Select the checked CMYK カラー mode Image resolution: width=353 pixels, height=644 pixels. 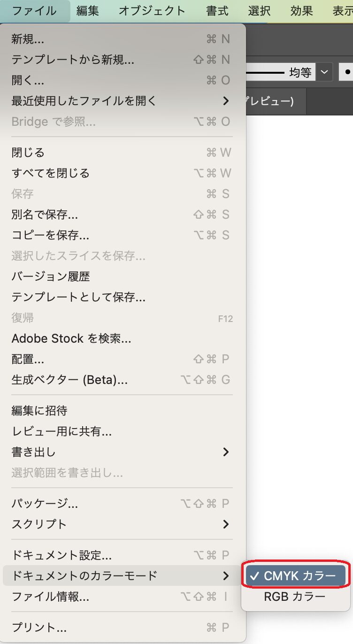tap(295, 575)
